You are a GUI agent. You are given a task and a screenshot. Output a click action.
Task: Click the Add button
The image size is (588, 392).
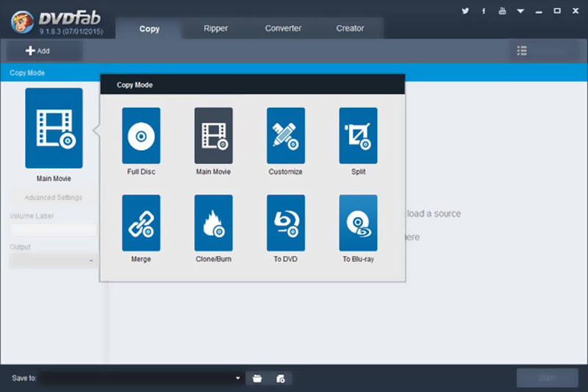(38, 51)
